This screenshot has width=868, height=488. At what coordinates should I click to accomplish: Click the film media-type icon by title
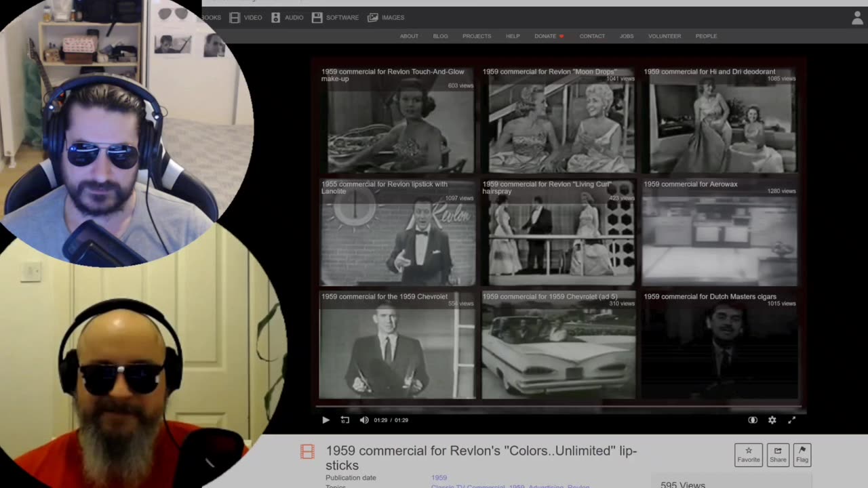click(x=307, y=452)
